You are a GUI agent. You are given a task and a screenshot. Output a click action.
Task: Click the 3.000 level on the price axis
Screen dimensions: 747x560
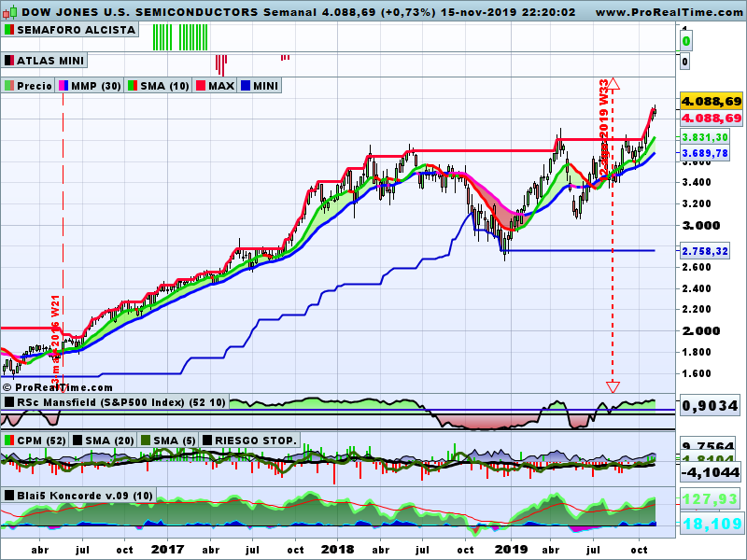pyautogui.click(x=701, y=226)
